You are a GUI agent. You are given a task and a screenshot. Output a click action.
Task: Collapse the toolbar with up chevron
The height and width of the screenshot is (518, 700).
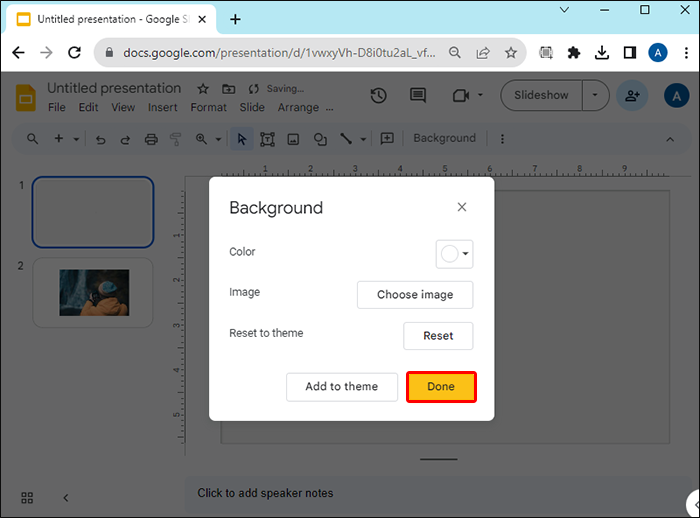[x=670, y=139]
